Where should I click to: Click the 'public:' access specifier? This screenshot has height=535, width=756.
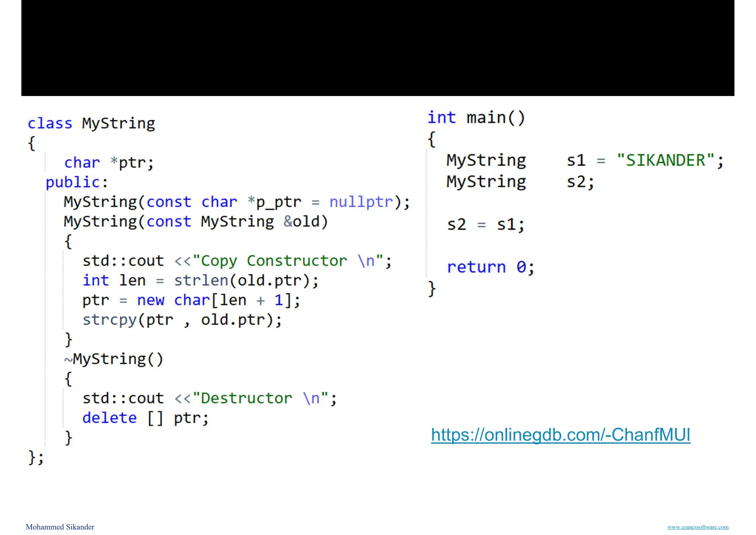[76, 182]
